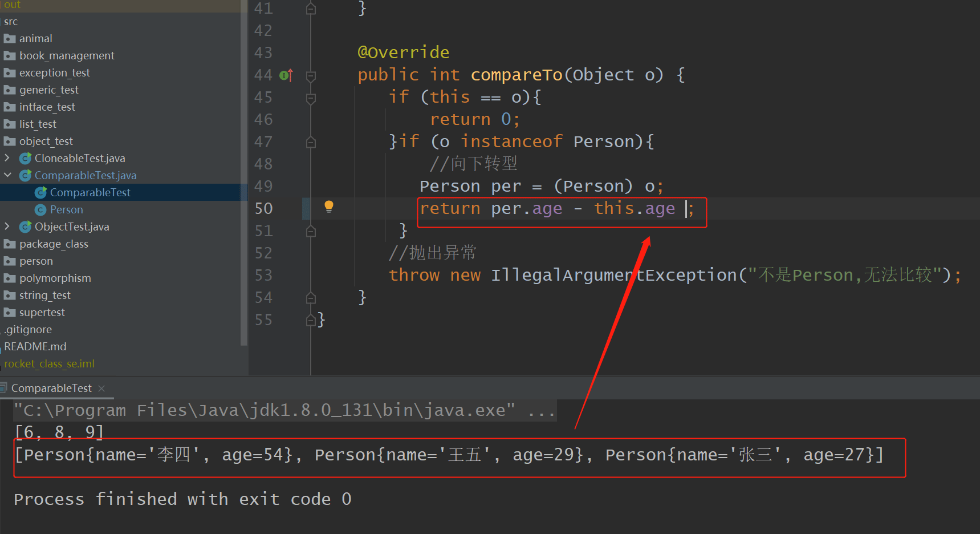Click the animal folder icon
The height and width of the screenshot is (534, 980).
(x=10, y=39)
